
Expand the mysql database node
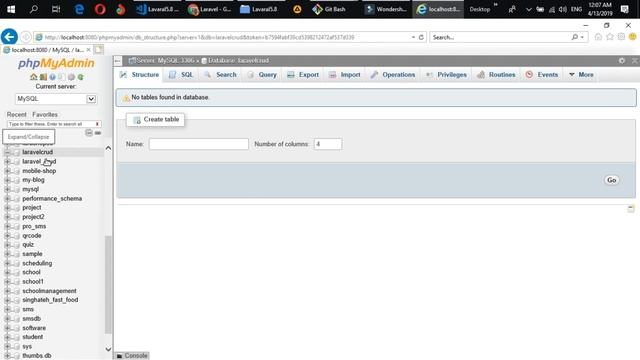pos(7,189)
